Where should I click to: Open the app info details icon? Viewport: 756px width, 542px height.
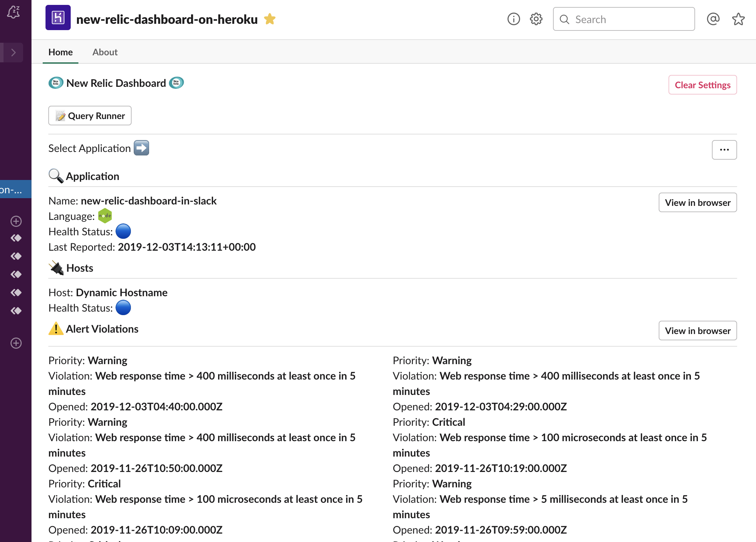pos(513,19)
